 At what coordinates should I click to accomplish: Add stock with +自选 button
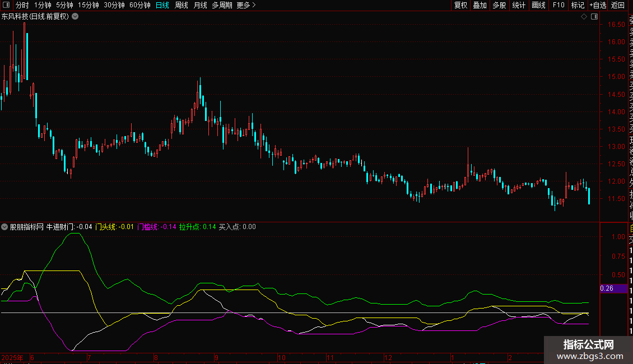[598, 5]
